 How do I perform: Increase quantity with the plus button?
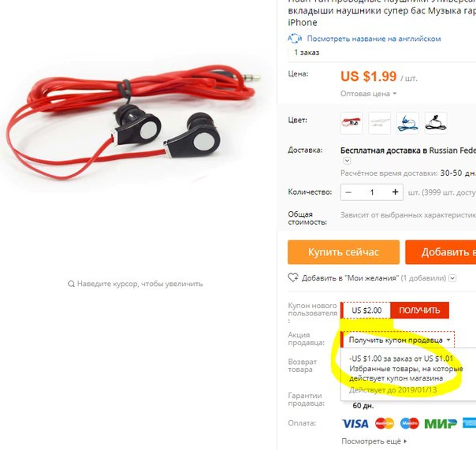395,192
